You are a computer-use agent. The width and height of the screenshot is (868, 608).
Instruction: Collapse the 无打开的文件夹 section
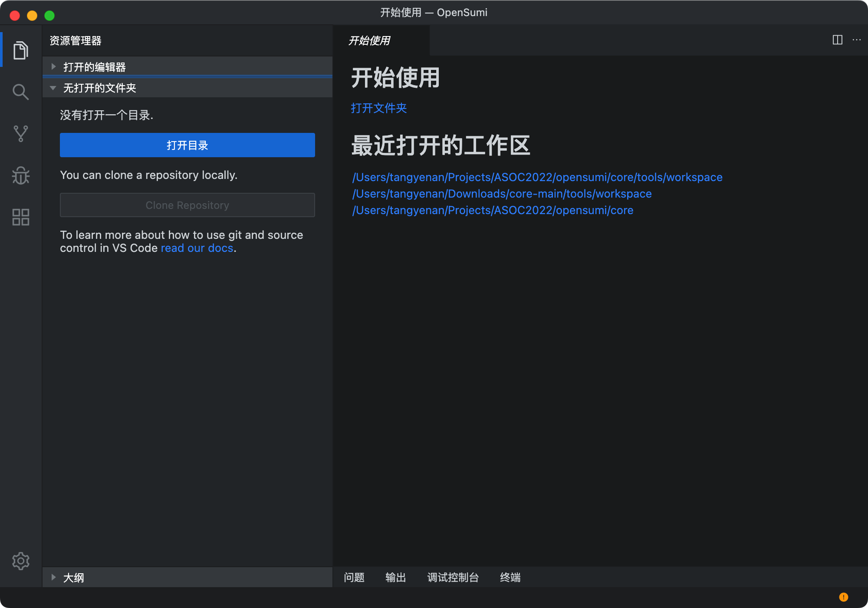pos(99,88)
